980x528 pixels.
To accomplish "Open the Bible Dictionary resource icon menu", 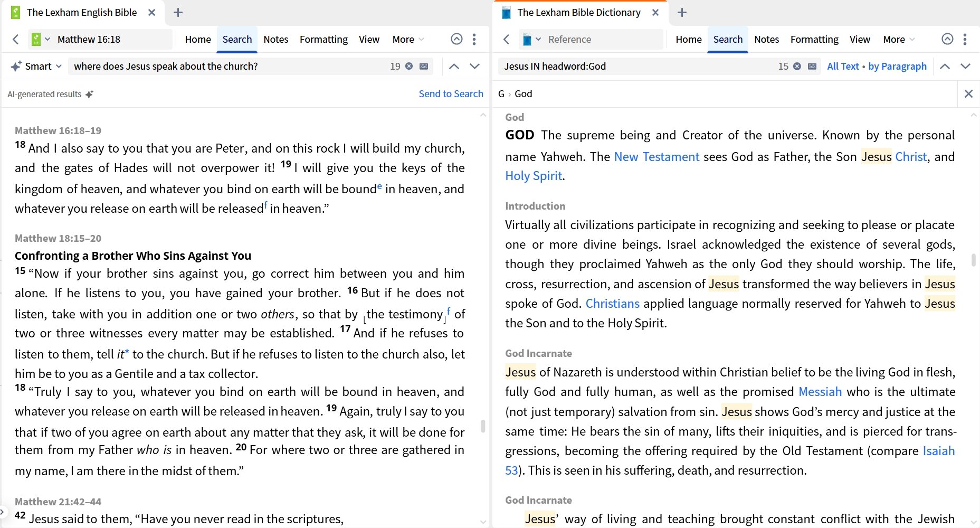I will pos(531,39).
